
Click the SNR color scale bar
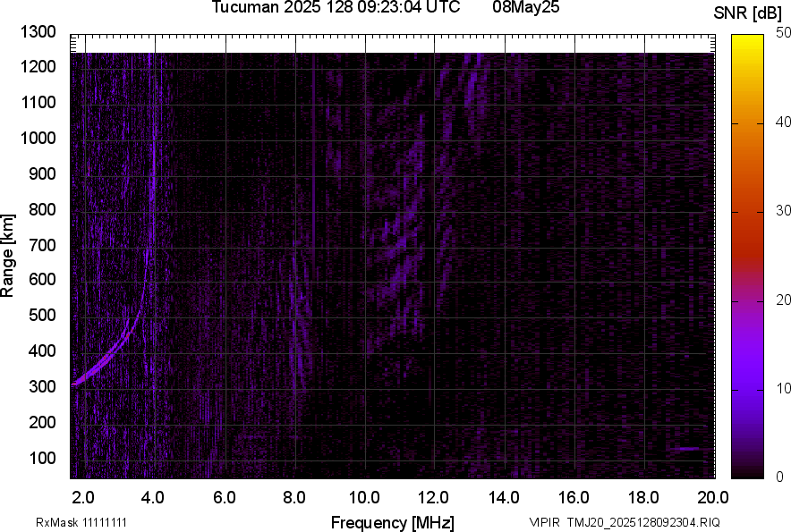click(x=748, y=257)
